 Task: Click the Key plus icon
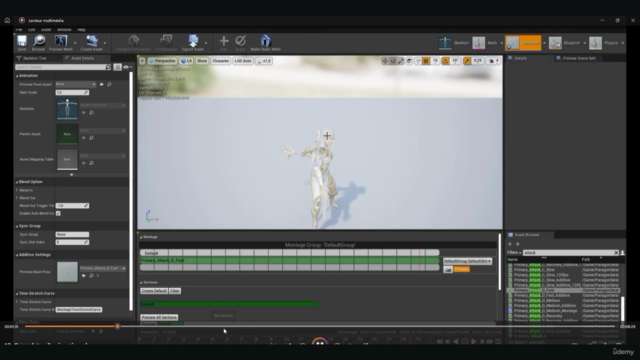tap(224, 41)
